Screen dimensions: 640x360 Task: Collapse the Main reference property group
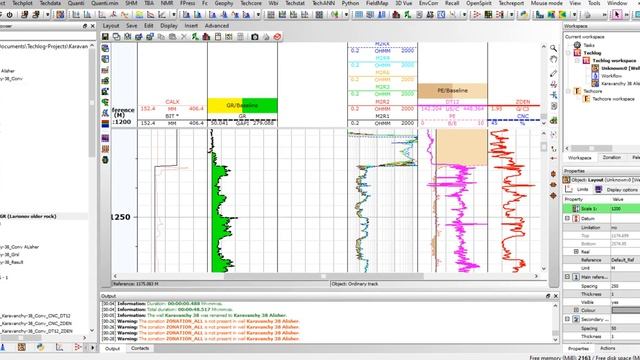point(567,277)
